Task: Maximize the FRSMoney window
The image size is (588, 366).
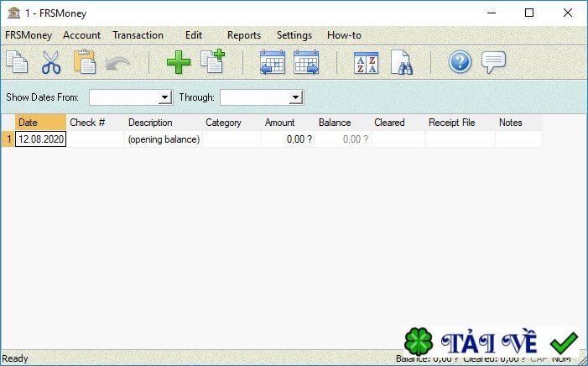Action: pos(529,13)
